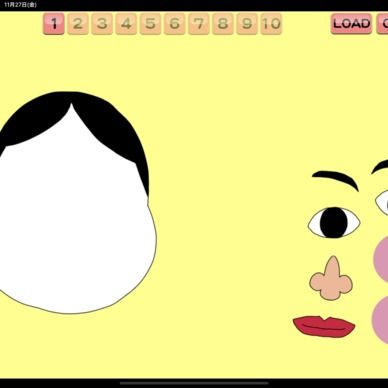This screenshot has height=388, width=388.
Task: Select slot number 2 button
Action: click(78, 24)
